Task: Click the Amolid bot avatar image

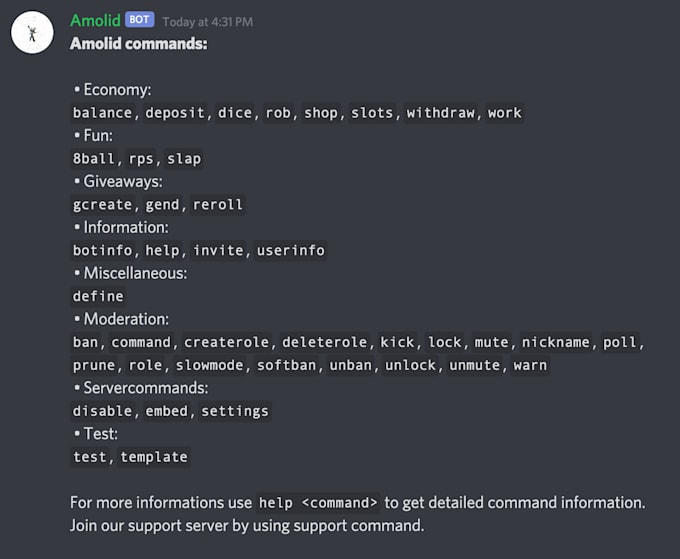Action: point(32,33)
